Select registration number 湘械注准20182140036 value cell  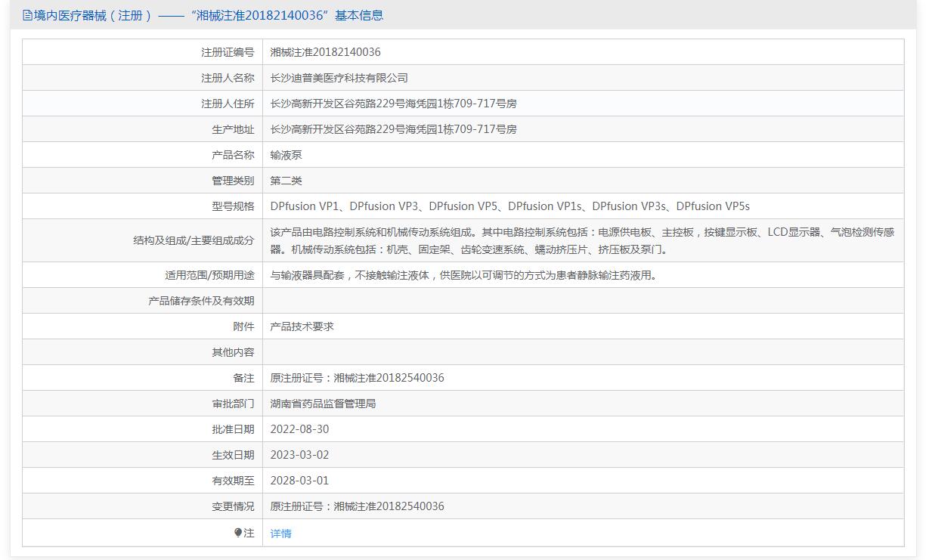[x=325, y=52]
